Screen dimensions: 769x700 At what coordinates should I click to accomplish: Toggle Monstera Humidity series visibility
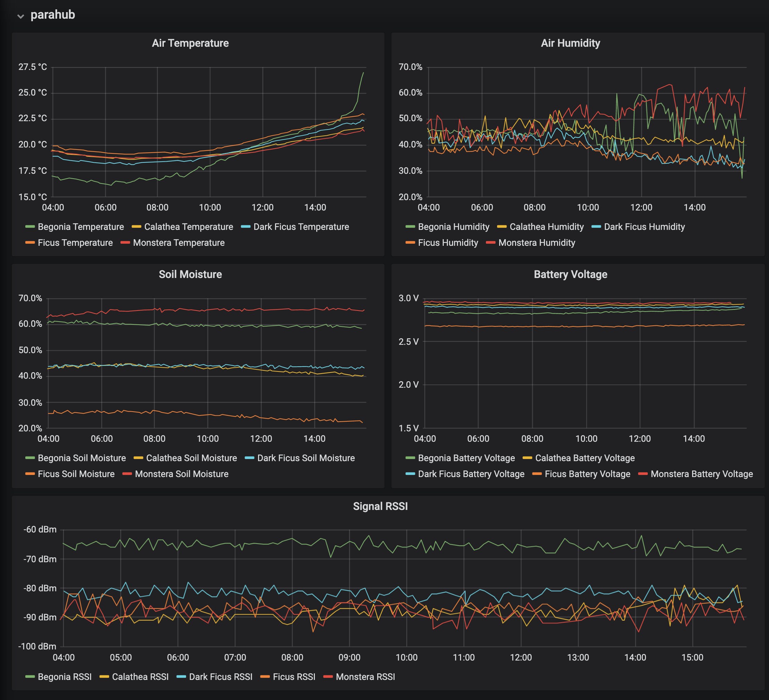(536, 243)
